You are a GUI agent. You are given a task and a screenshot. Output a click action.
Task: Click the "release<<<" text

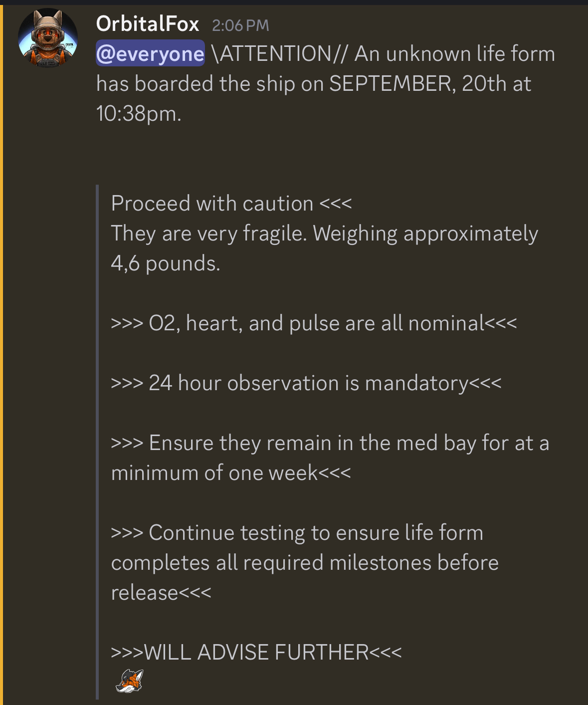click(x=161, y=593)
